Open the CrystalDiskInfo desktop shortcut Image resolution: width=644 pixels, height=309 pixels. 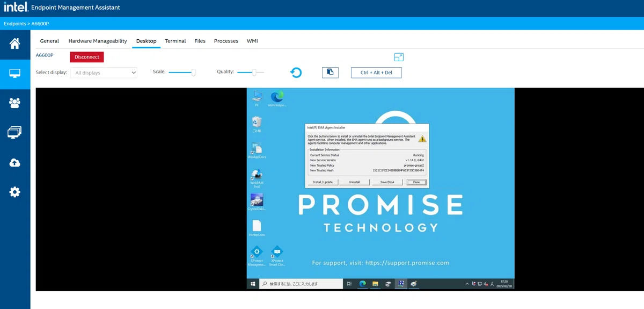click(x=257, y=203)
